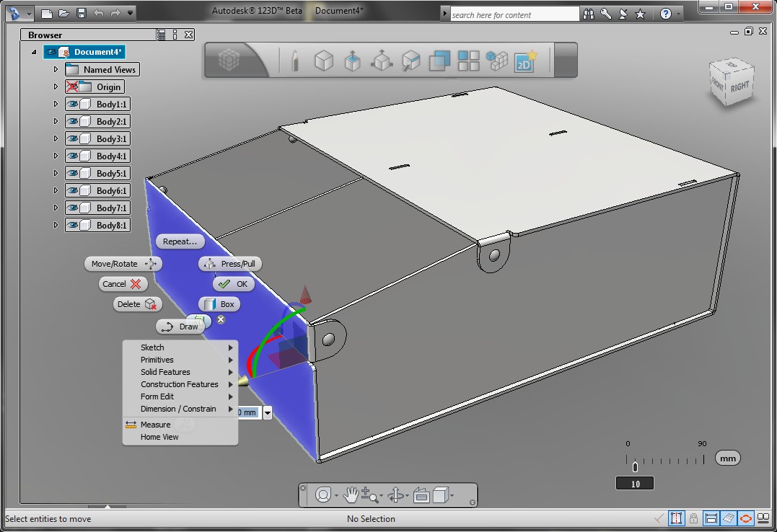777x532 pixels.
Task: Show the hidden Origin folder
Action: point(72,87)
